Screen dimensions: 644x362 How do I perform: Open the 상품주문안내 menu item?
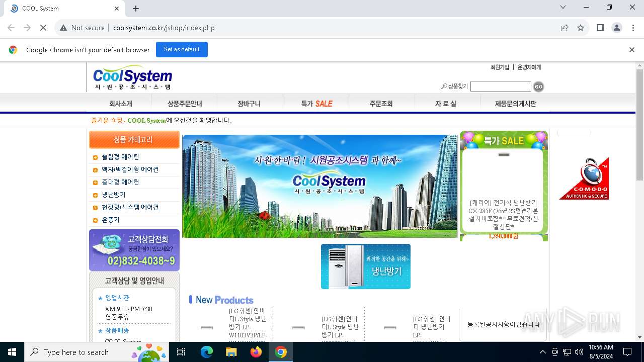coord(185,104)
